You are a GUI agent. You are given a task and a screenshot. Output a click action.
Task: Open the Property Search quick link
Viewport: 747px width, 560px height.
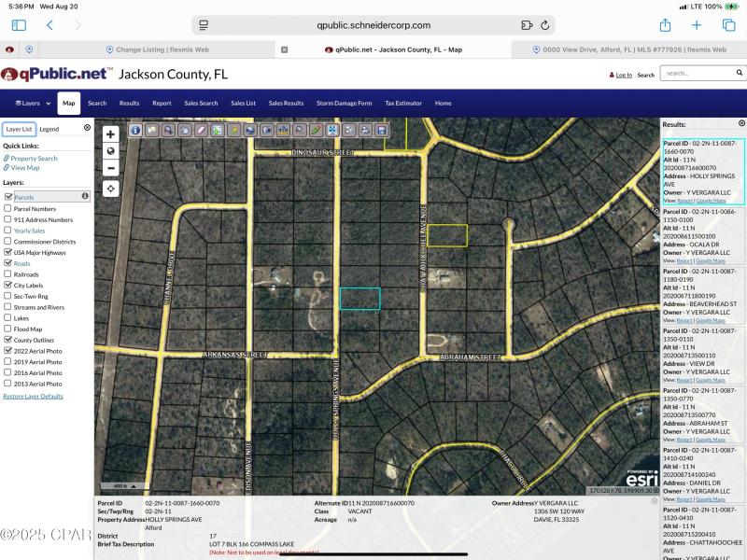[34, 158]
